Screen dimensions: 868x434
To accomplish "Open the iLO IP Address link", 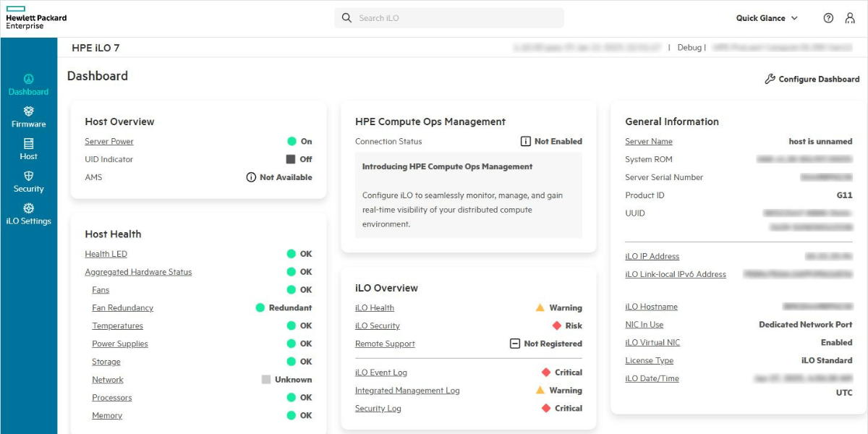I will [652, 257].
